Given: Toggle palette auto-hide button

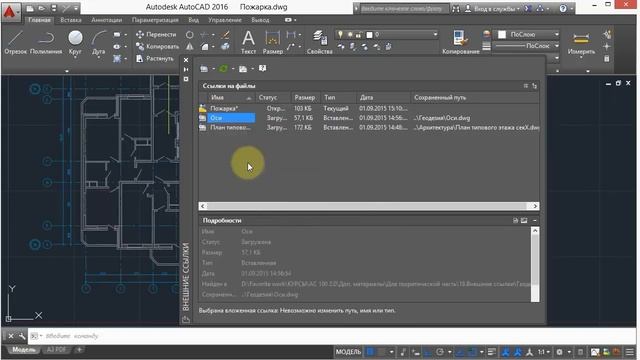Looking at the screenshot, I should coord(186,69).
